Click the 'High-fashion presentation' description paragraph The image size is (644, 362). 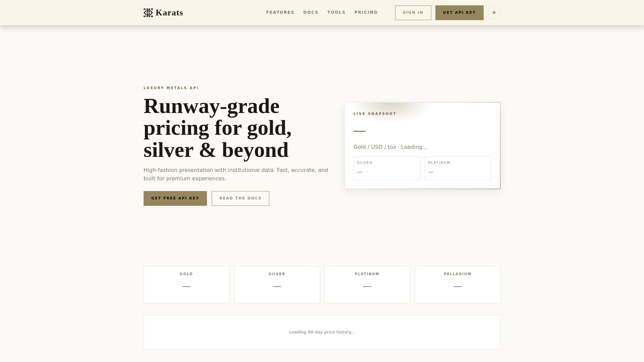pos(236,174)
